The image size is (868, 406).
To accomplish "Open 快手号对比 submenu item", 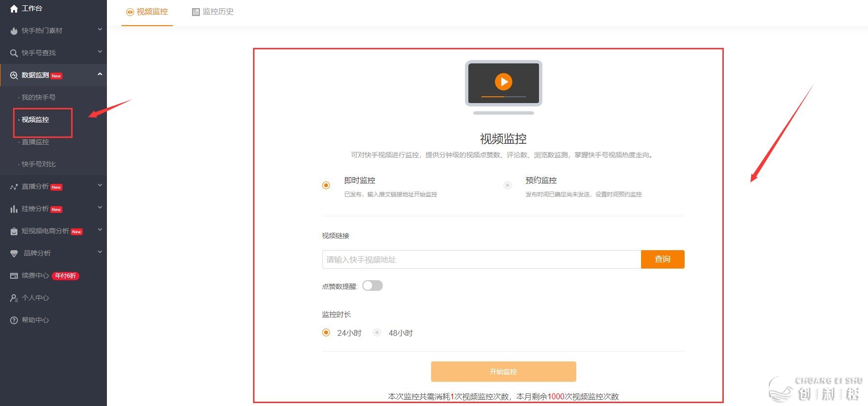I will pos(38,165).
